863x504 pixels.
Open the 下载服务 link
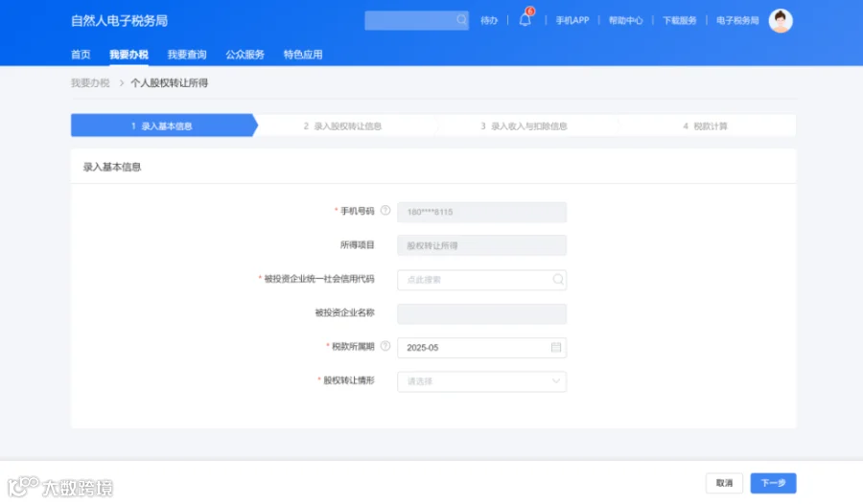pos(679,20)
